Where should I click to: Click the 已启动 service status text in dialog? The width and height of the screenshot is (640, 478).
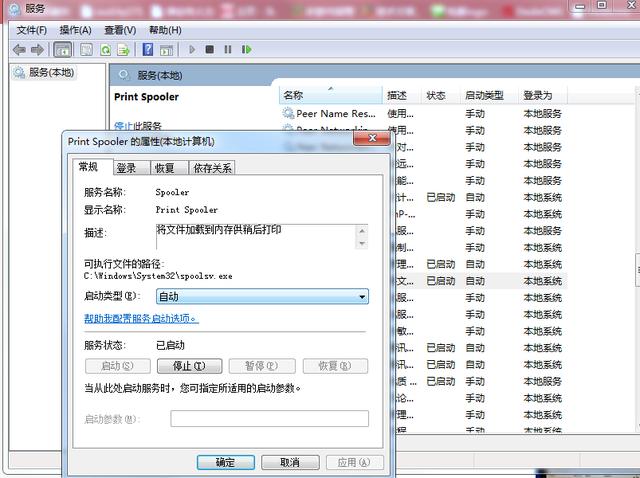(x=170, y=345)
